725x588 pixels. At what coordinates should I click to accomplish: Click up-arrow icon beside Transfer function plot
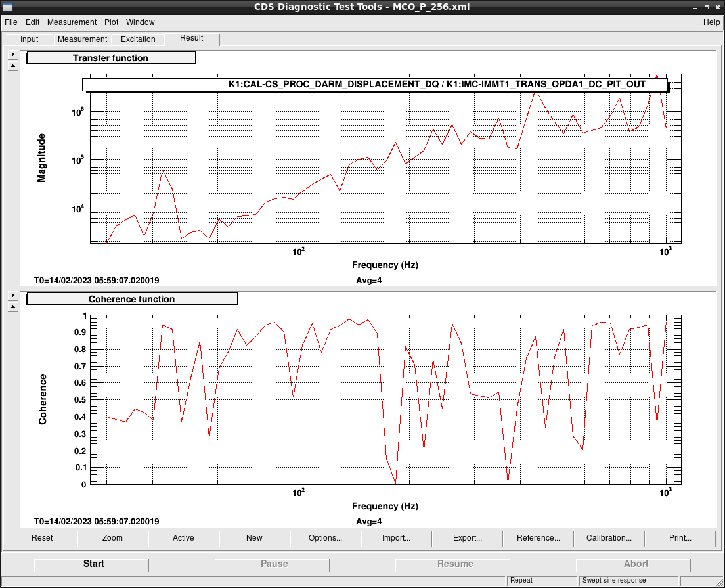coord(13,66)
